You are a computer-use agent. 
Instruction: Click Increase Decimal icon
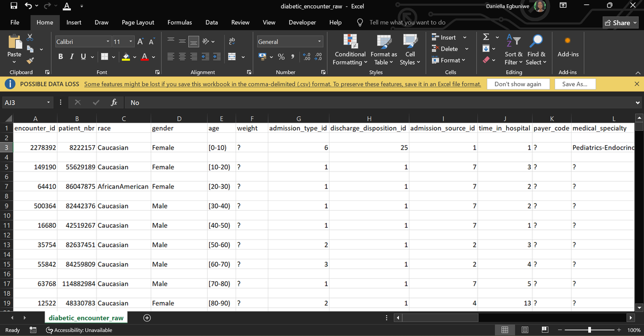[306, 56]
